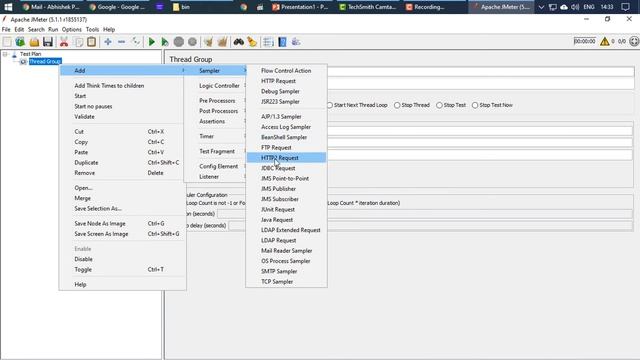Click the Copy toolbar icon
The height and width of the screenshot is (360, 640).
78,42
